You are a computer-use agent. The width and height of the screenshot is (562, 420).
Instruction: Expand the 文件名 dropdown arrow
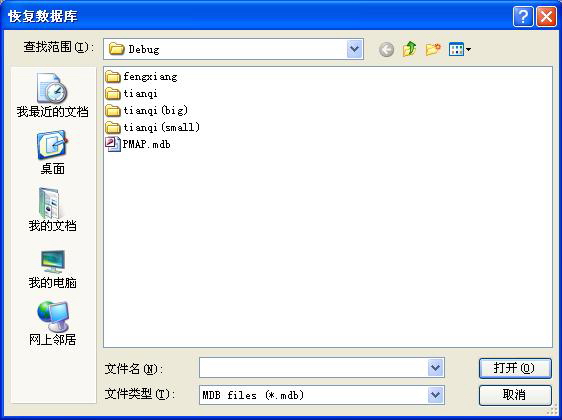(435, 367)
